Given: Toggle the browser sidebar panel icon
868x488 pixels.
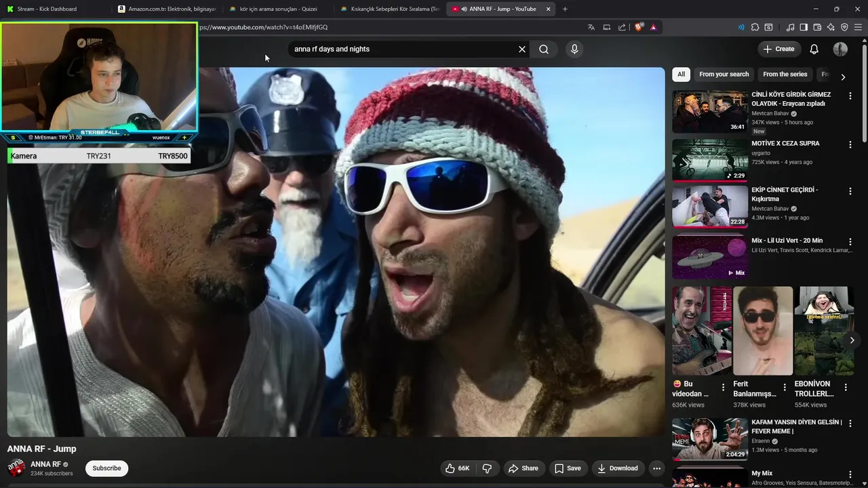Looking at the screenshot, I should [804, 27].
